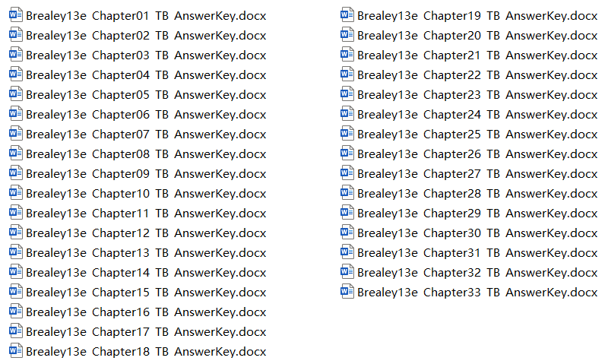Select the Word icon for Chapter29 document
Image resolution: width=608 pixels, height=364 pixels.
[347, 213]
